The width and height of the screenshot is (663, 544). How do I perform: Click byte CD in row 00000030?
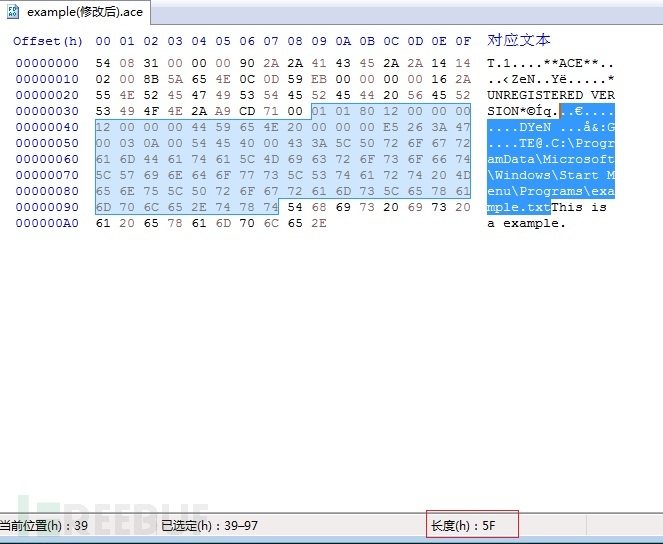click(247, 111)
